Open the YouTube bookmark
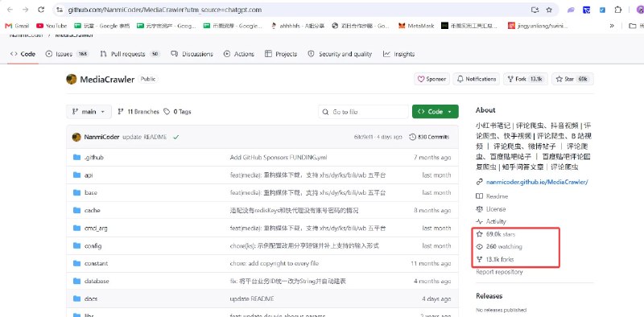Image resolution: width=644 pixels, height=317 pixels. tap(52, 26)
